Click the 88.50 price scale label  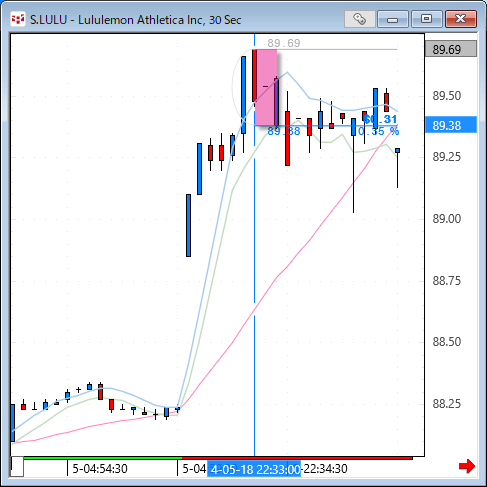447,342
